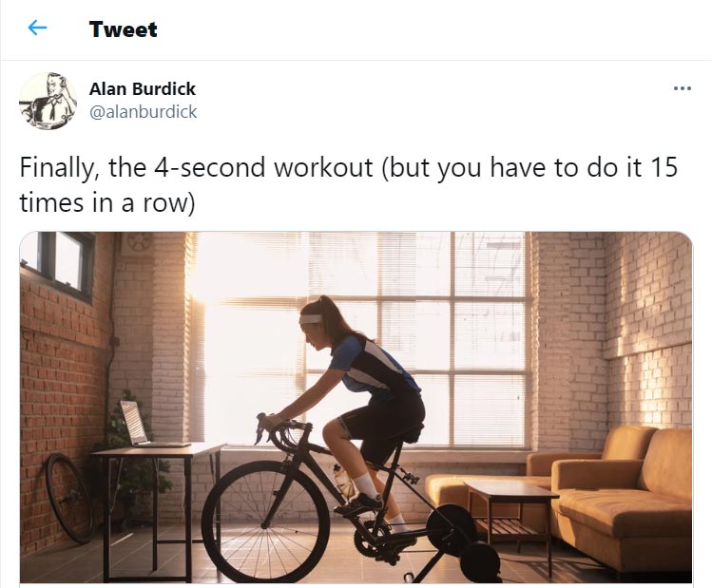Open the attached photo on the cyclist
The image size is (712, 588).
(x=356, y=407)
